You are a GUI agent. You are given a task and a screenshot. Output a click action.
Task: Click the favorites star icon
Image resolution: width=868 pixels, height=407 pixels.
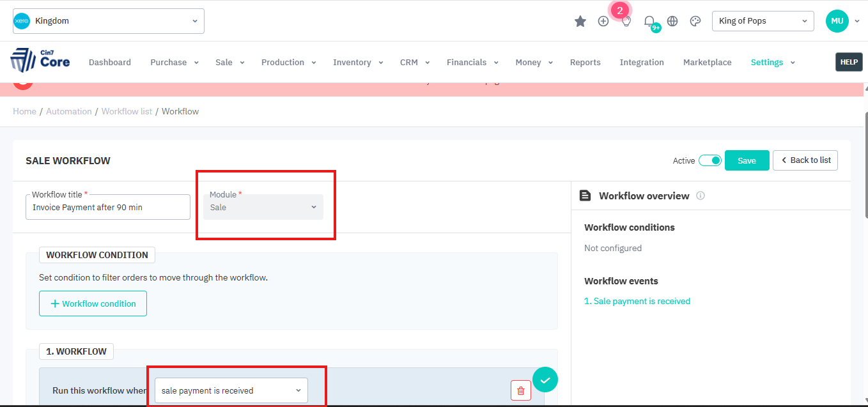(580, 21)
